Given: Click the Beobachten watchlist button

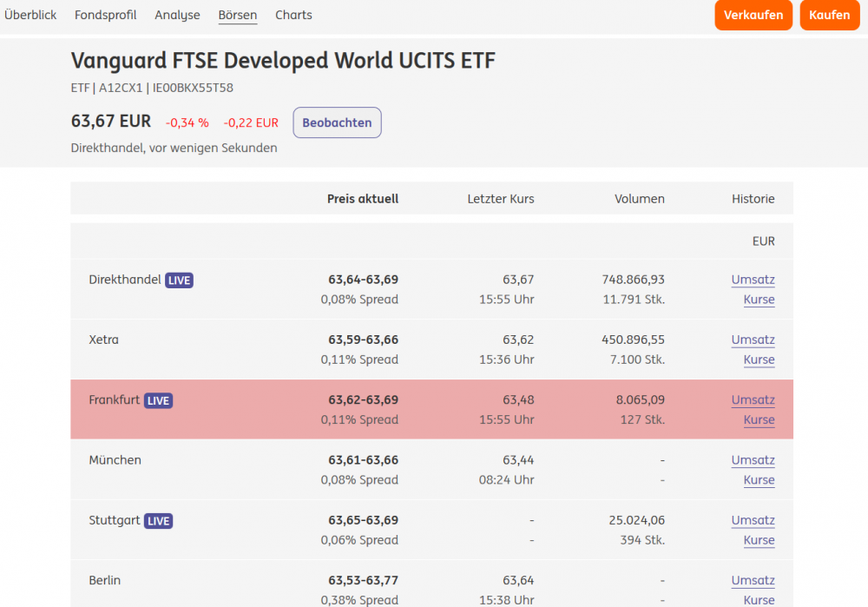Looking at the screenshot, I should (337, 122).
